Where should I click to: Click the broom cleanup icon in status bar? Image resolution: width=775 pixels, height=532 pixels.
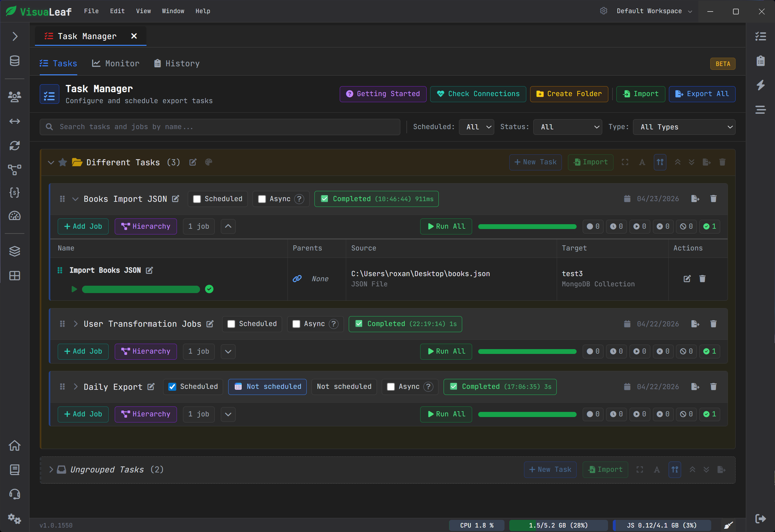tap(728, 525)
